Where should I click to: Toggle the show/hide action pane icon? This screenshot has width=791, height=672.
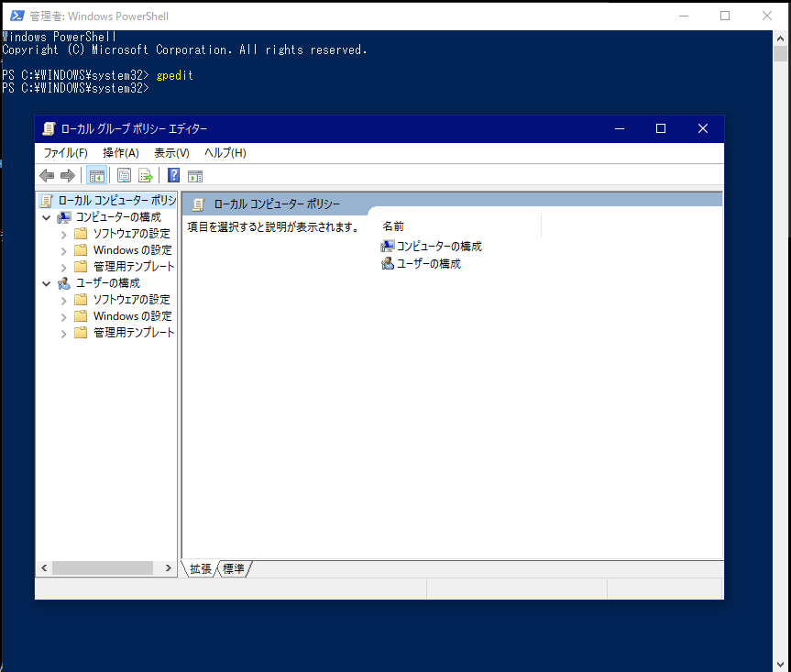(195, 176)
